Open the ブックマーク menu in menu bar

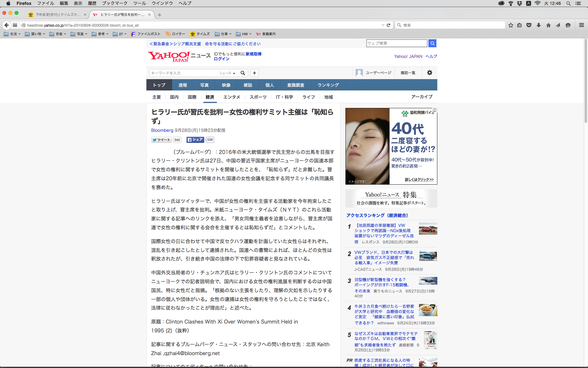coord(115,3)
